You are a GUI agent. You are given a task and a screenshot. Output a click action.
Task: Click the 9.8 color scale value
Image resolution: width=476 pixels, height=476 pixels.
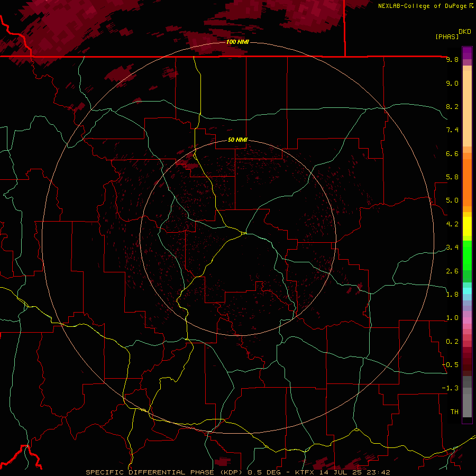pos(452,59)
